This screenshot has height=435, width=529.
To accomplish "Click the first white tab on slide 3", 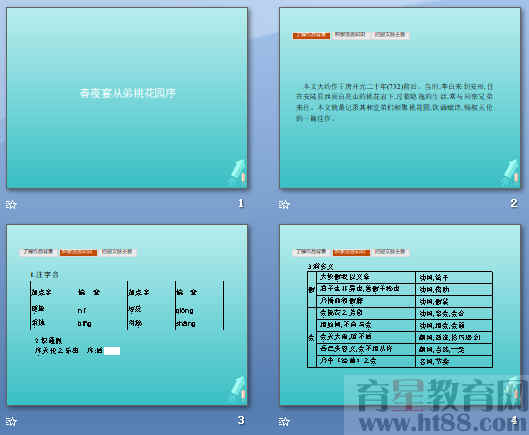I will tap(38, 252).
